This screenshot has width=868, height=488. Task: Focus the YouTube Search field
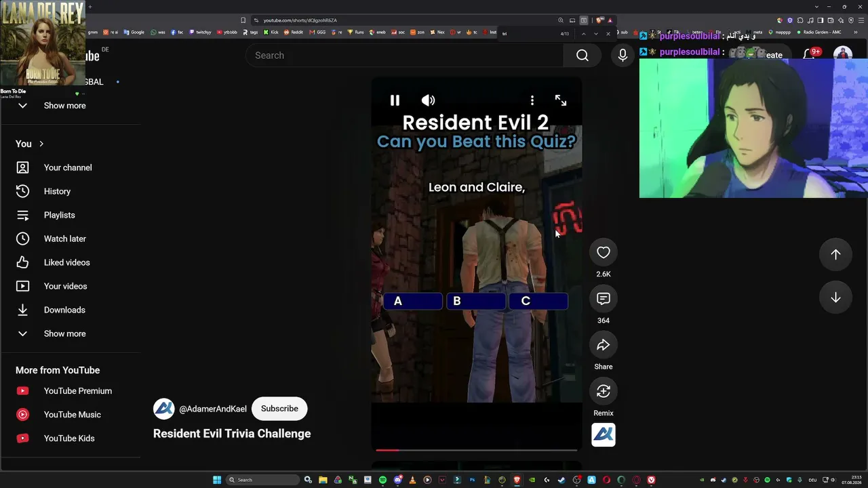(x=404, y=56)
